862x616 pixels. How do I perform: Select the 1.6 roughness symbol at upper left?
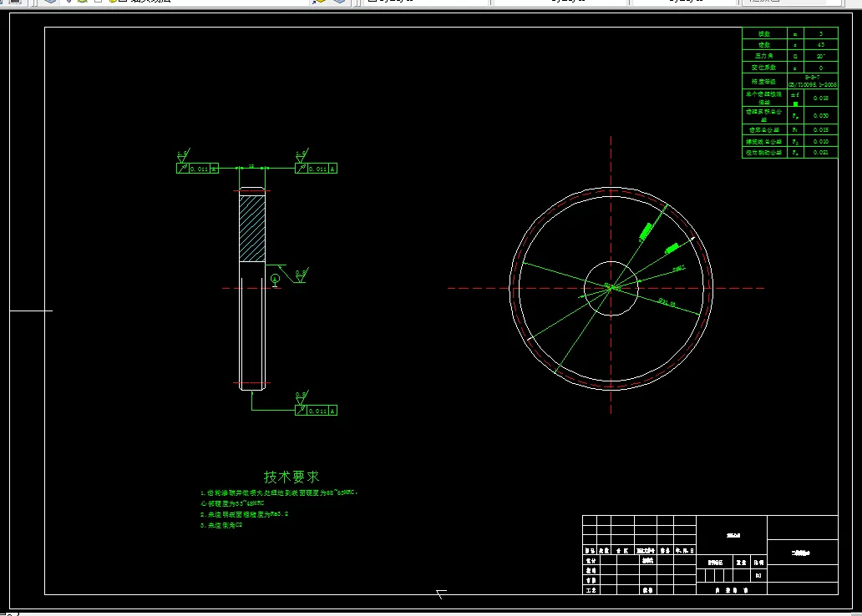(x=183, y=155)
